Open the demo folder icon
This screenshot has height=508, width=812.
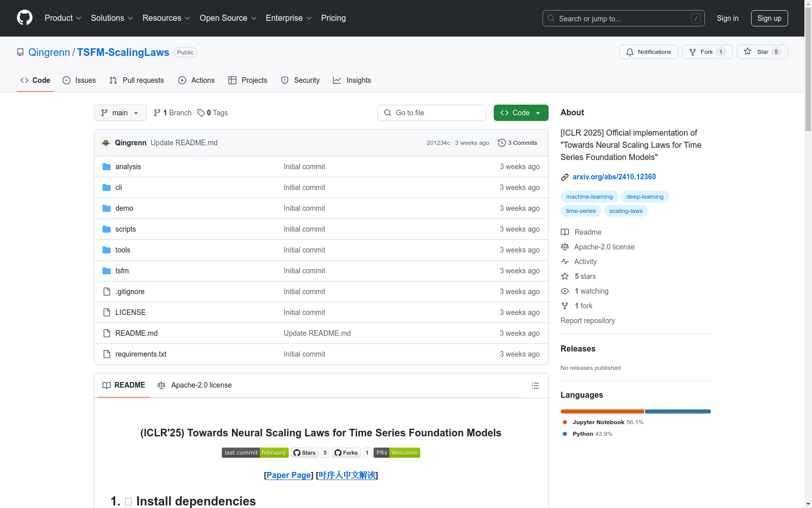point(107,208)
